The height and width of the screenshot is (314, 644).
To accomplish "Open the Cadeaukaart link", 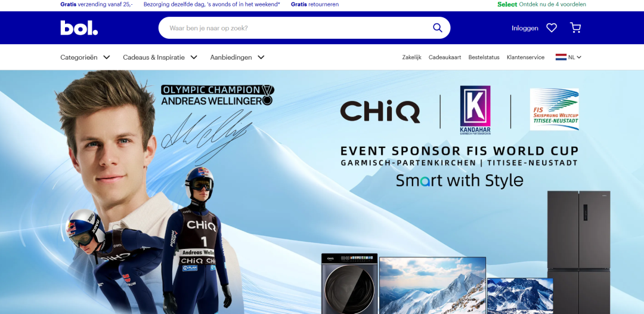I will [445, 57].
